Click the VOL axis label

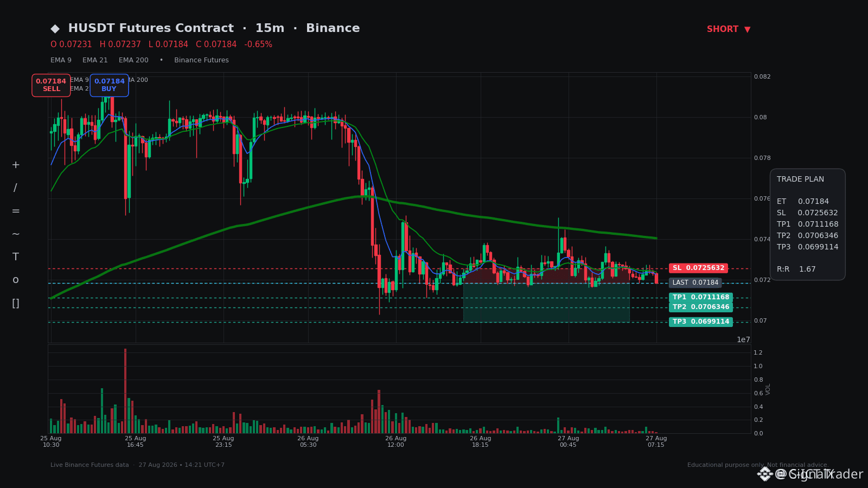pyautogui.click(x=768, y=389)
